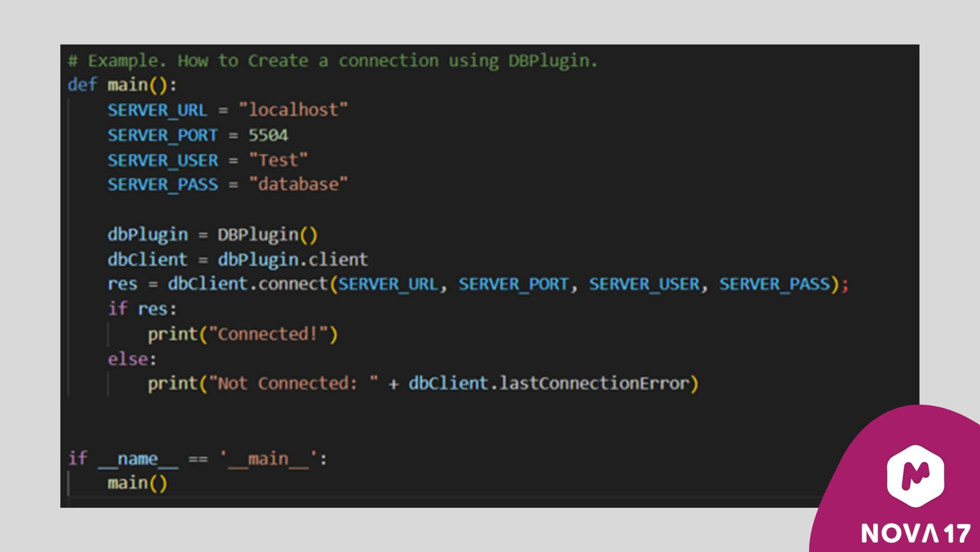Click the connect method name
This screenshot has width=980, height=552.
[292, 284]
